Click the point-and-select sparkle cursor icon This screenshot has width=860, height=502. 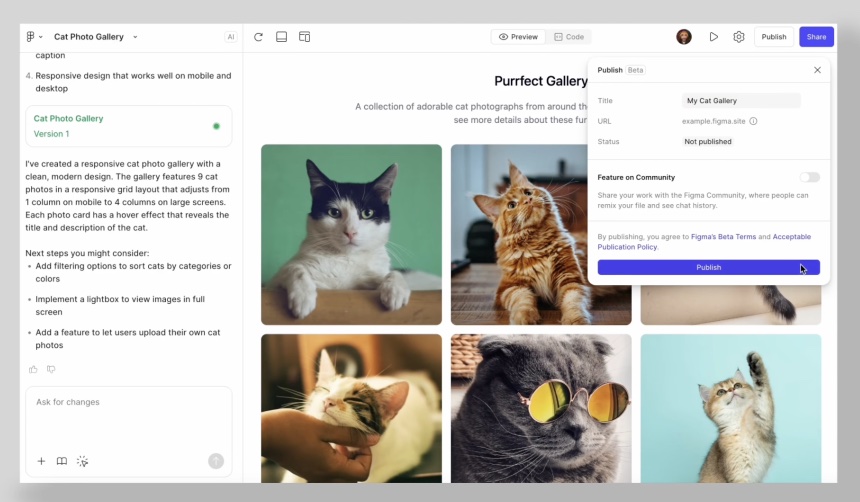[x=83, y=461]
